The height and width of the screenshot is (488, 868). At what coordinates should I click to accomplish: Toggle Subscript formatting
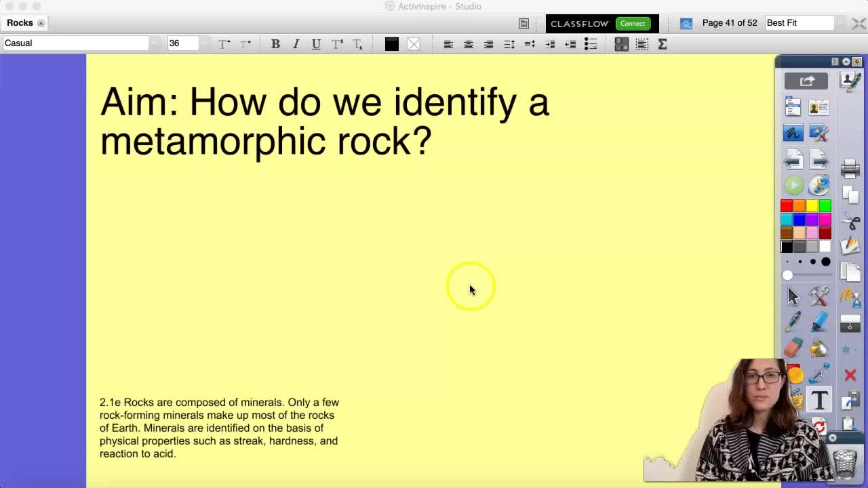click(357, 44)
